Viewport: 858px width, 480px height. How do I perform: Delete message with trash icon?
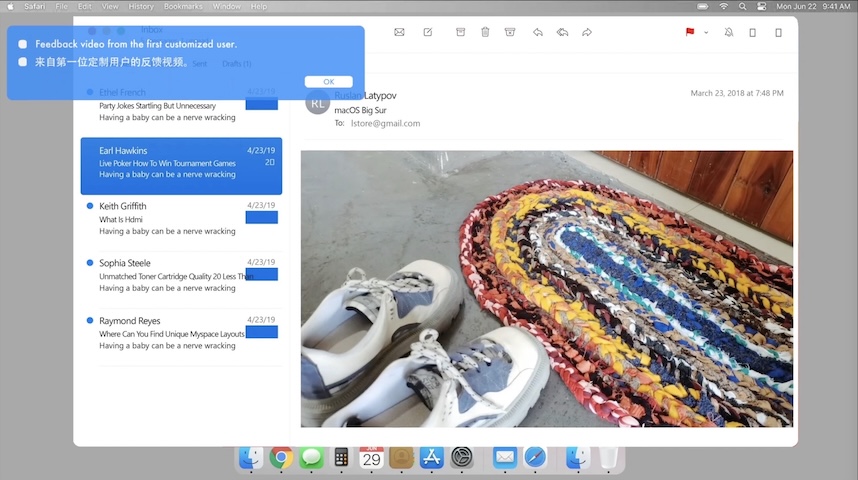[485, 32]
